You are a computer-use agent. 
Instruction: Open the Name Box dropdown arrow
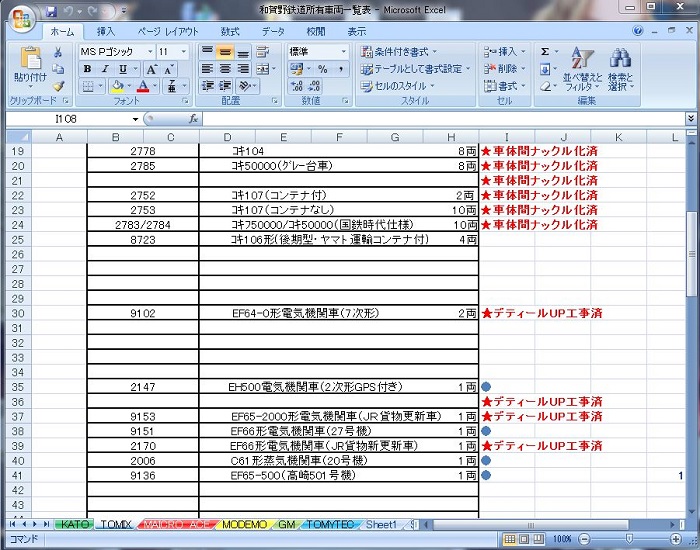click(x=135, y=119)
